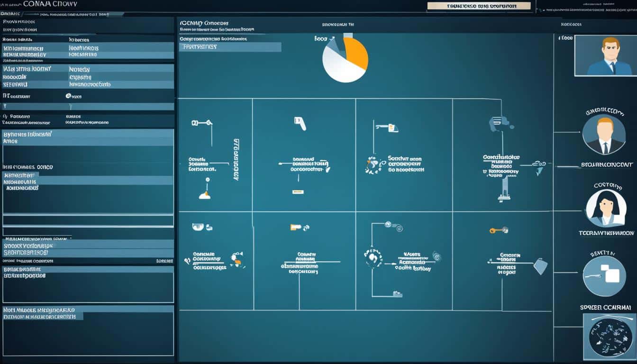The height and width of the screenshot is (364, 637).
Task: Click the gears icon in the third top grid cell
Action: coord(374,165)
